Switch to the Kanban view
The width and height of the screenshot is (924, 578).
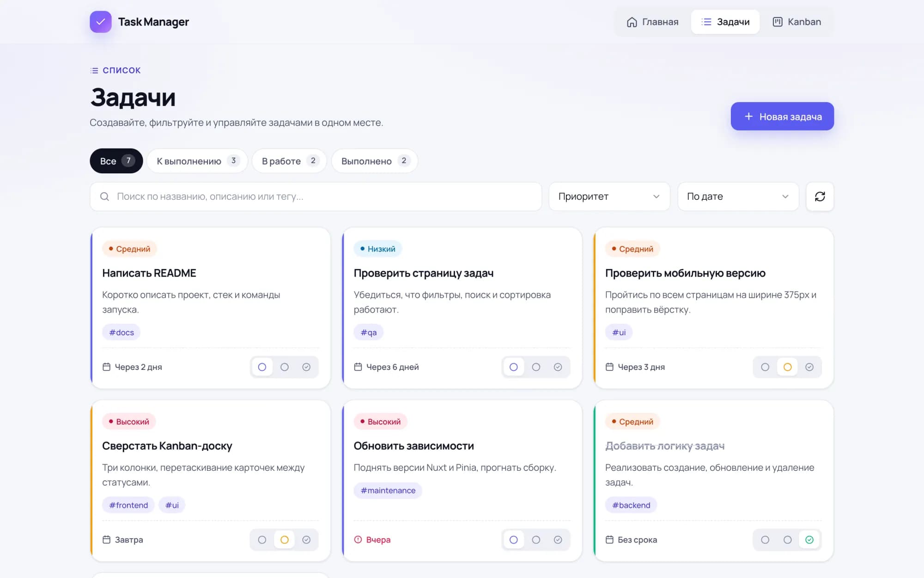(x=797, y=22)
